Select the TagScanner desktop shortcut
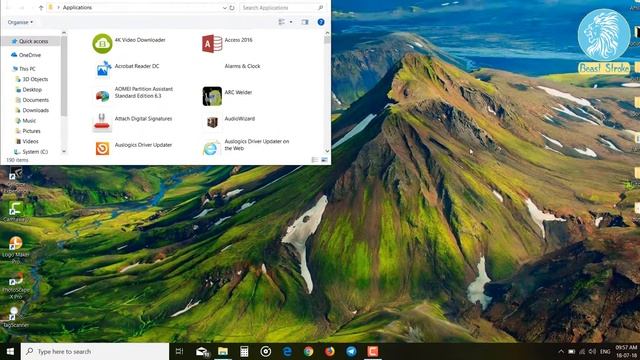This screenshot has height=360, width=640. (x=15, y=317)
